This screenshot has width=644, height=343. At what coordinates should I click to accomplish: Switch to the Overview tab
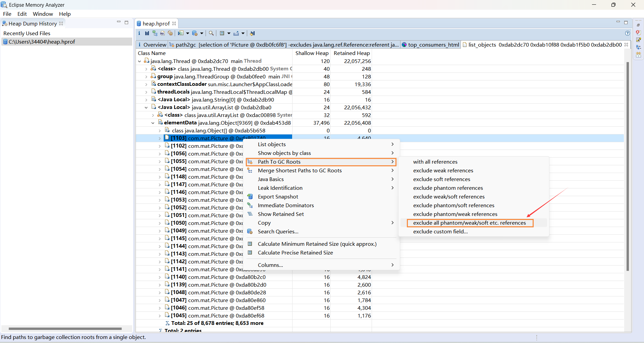152,45
